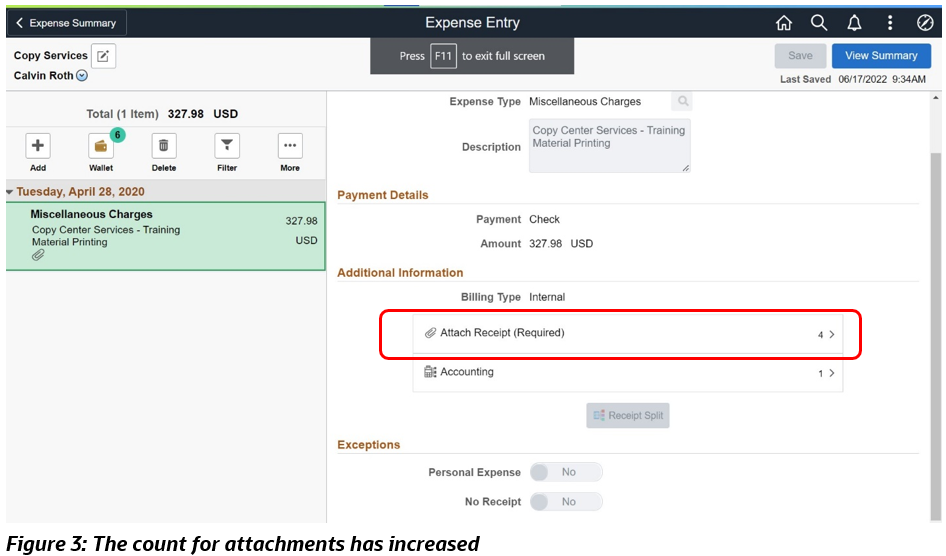The width and height of the screenshot is (946, 556).
Task: Click the edit pencil icon beside Copy Services
Action: click(x=104, y=56)
